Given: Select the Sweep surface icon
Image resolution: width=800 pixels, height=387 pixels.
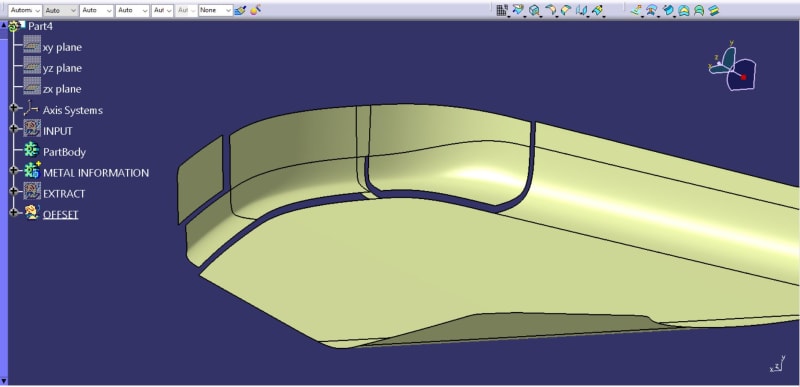Looking at the screenshot, I should (x=550, y=10).
